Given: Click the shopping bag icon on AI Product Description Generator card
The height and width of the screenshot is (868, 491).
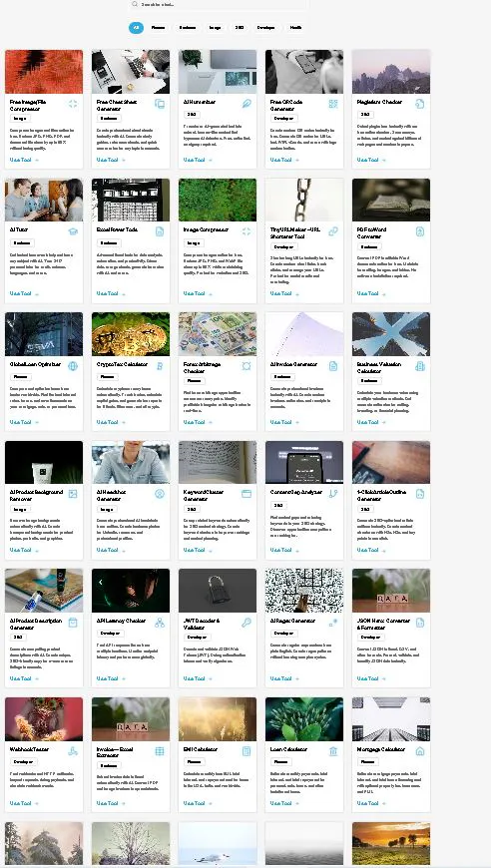Looking at the screenshot, I should click(x=73, y=623).
